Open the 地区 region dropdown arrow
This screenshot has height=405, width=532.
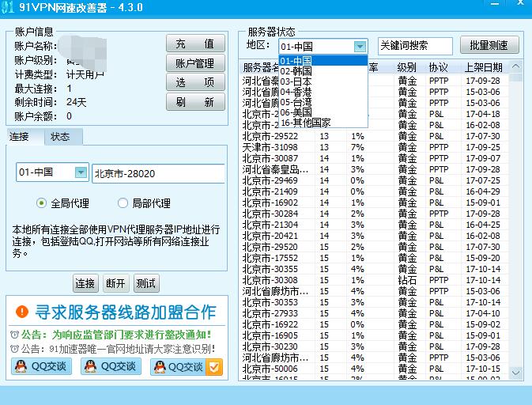coord(360,46)
